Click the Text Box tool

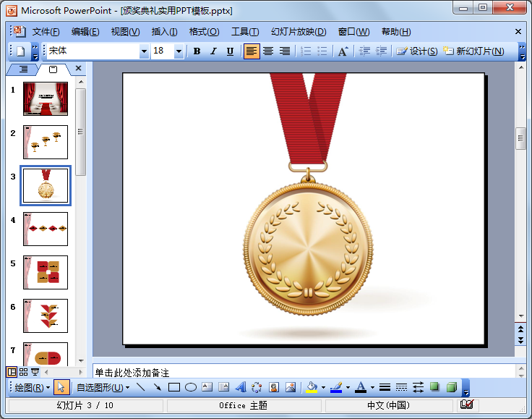point(207,387)
